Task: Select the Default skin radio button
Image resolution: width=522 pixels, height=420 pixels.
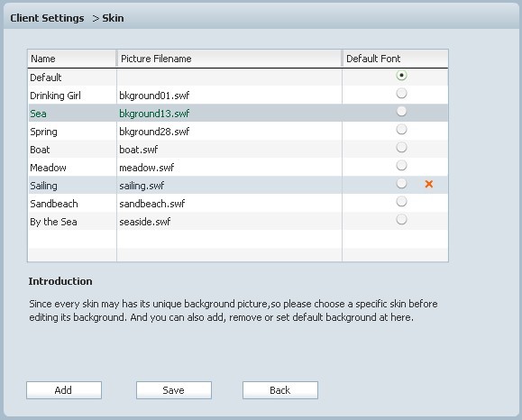Action: 401,76
